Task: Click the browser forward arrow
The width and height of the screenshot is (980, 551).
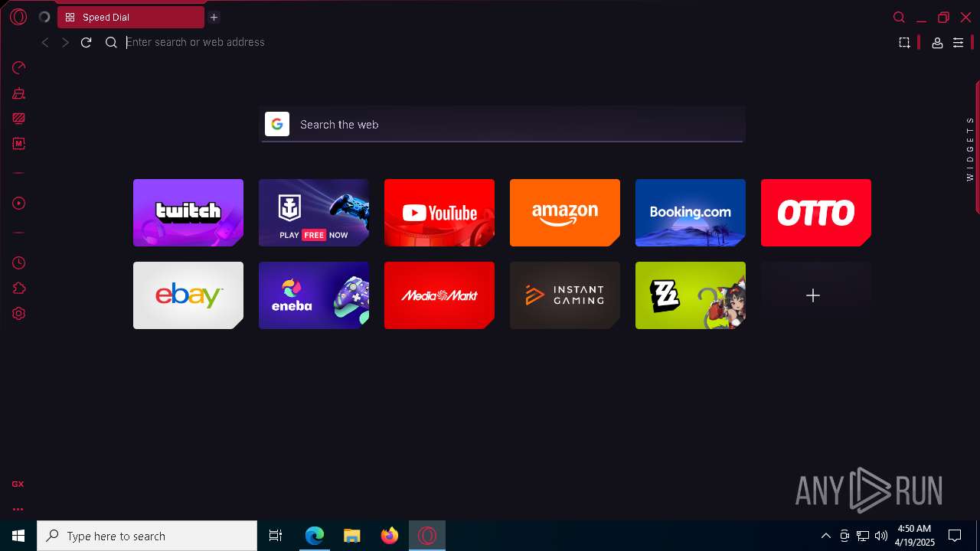Action: tap(65, 43)
